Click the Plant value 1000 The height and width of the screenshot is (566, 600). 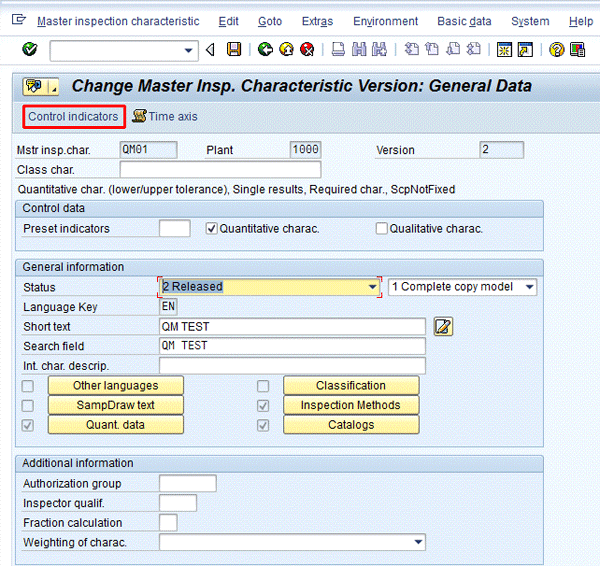click(305, 150)
